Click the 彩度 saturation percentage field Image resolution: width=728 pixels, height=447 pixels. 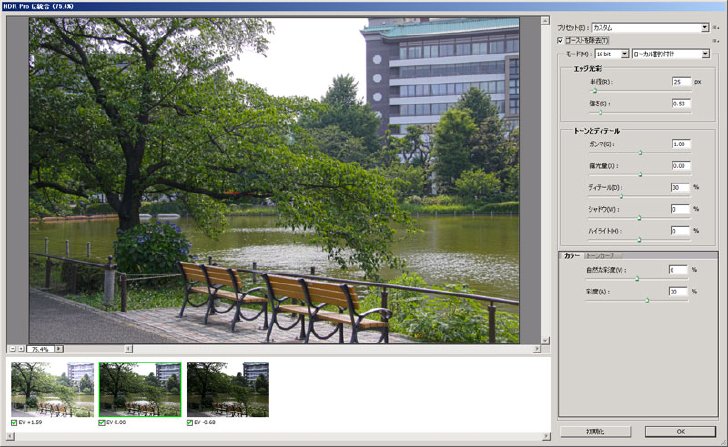678,292
